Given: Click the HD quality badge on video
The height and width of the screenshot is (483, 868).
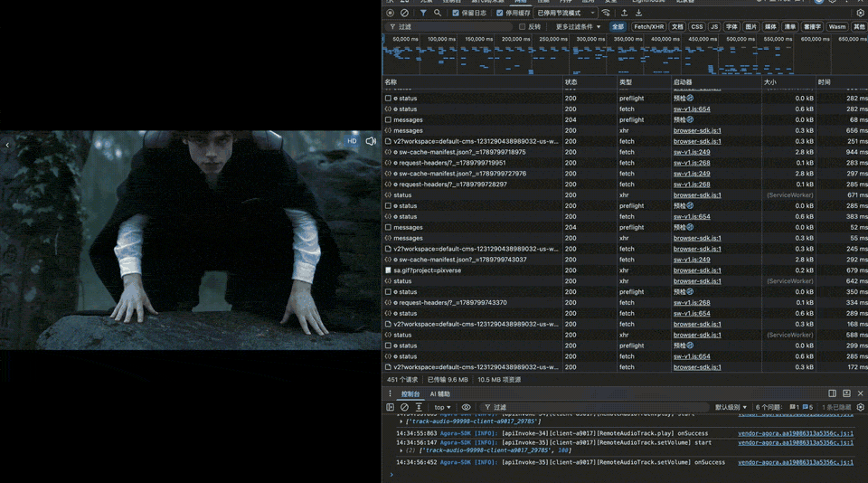Looking at the screenshot, I should point(352,141).
